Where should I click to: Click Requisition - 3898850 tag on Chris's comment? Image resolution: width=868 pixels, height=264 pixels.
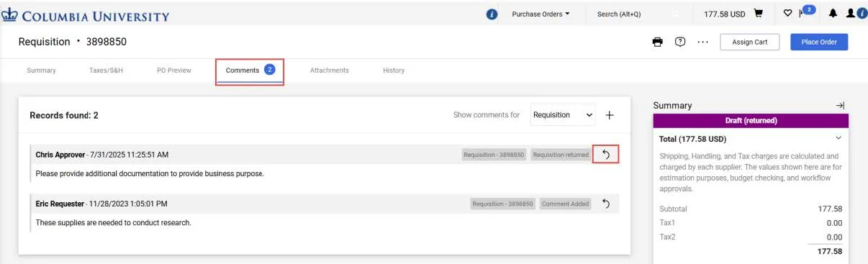(x=494, y=155)
